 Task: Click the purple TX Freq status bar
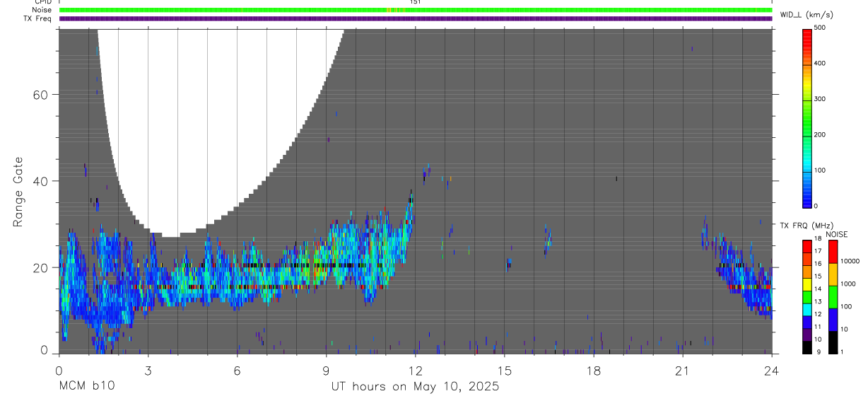pyautogui.click(x=416, y=18)
